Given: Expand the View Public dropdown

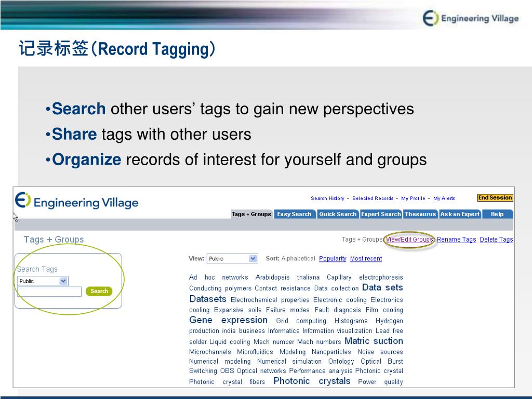Looking at the screenshot, I should (x=232, y=259).
